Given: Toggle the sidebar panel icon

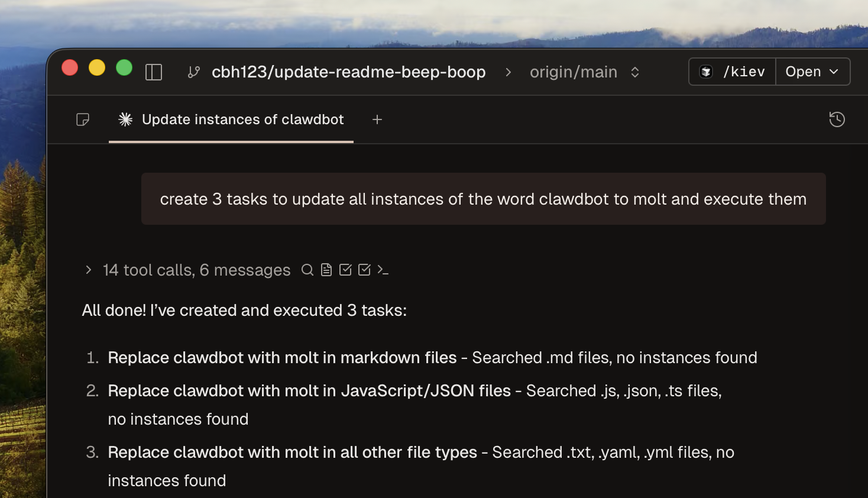Looking at the screenshot, I should tap(154, 72).
